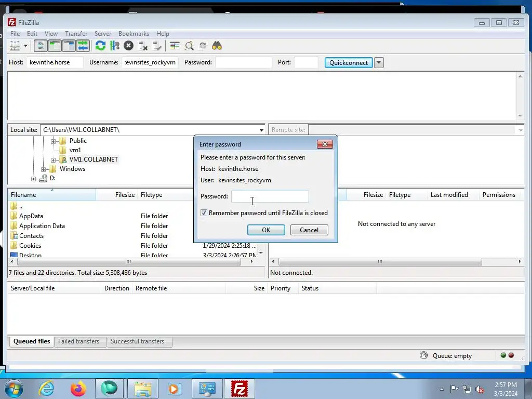Screen dimensions: 532x399
Task: Cancel current operation red X icon
Action: pyautogui.click(x=128, y=46)
